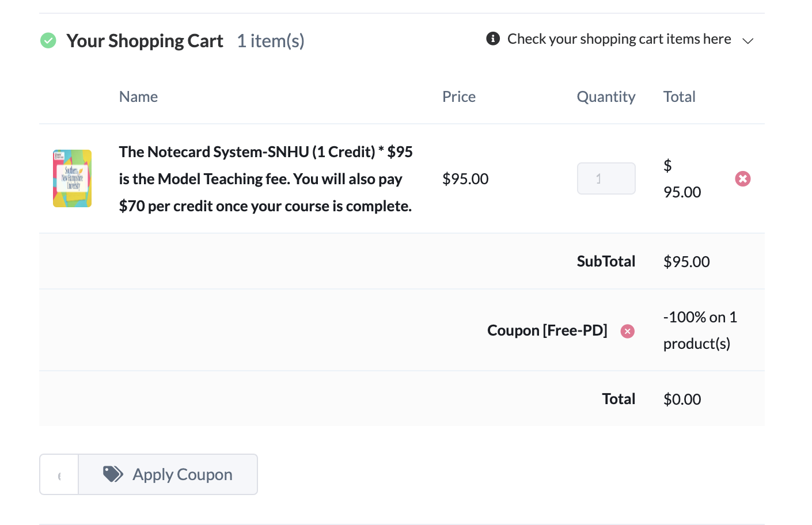
Task: Click the Apply Coupon button
Action: (x=168, y=474)
